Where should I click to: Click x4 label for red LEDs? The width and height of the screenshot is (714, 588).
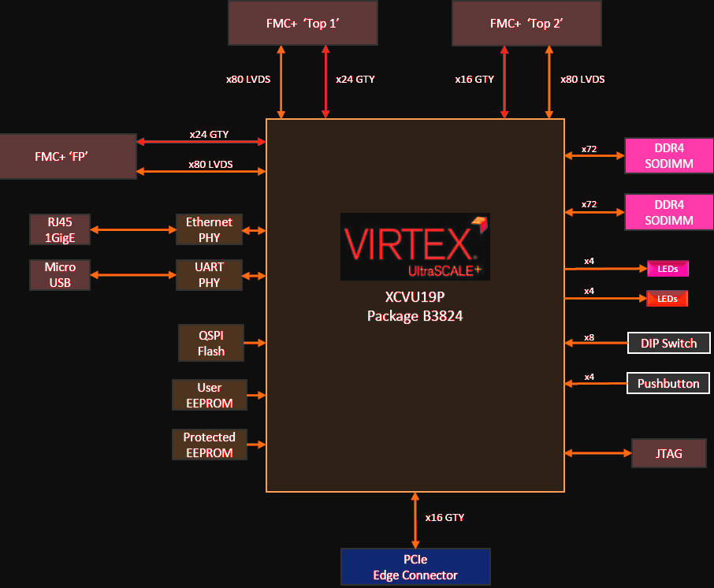(x=589, y=291)
